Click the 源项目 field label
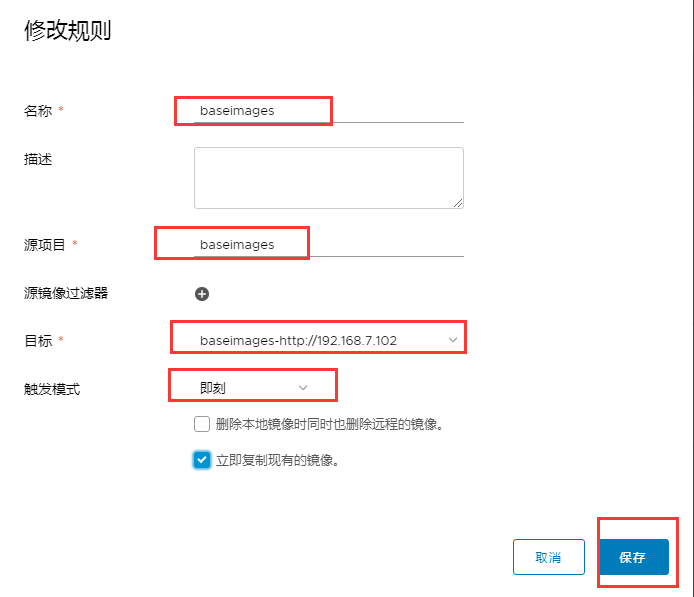Viewport: 694px width, 597px height. [x=44, y=245]
